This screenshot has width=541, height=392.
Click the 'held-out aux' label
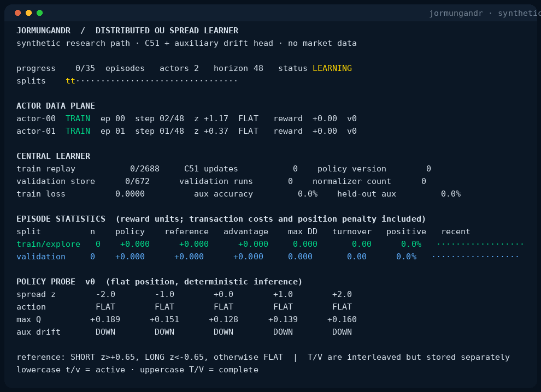pos(367,194)
